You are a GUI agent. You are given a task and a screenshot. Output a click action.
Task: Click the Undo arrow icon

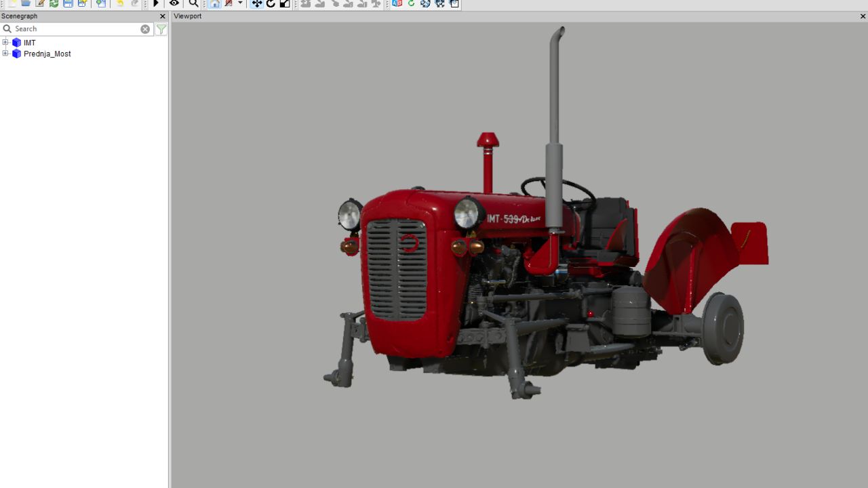click(x=120, y=3)
